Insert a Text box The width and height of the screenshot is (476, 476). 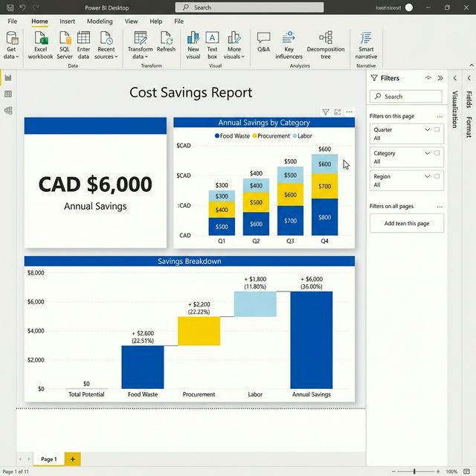(212, 38)
